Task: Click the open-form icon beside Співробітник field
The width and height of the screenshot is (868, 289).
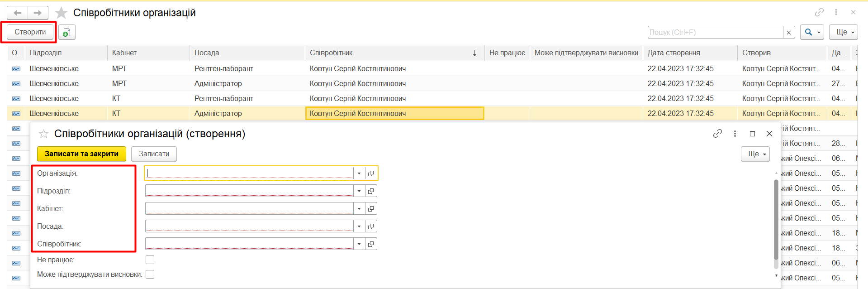Action: (x=371, y=244)
